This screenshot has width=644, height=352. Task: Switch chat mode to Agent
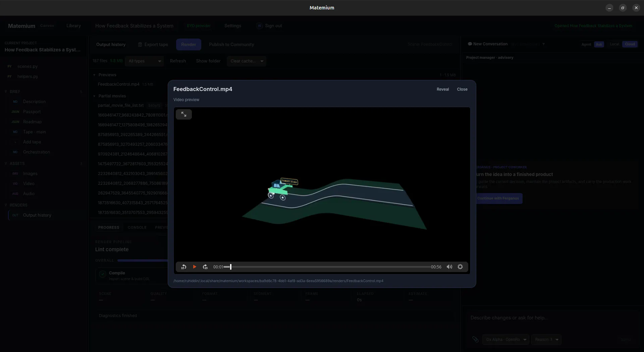coord(586,44)
